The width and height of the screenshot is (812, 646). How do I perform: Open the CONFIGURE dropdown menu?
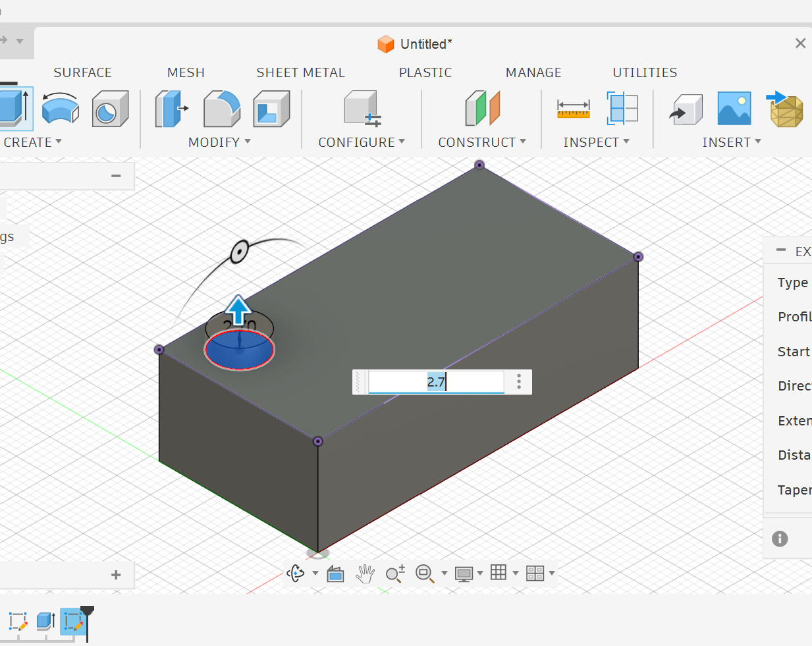click(x=362, y=142)
